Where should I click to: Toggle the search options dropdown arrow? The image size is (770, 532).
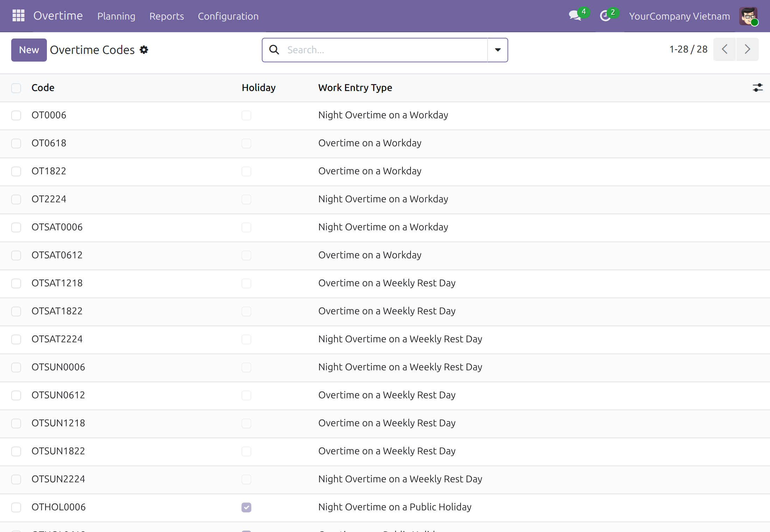(498, 50)
